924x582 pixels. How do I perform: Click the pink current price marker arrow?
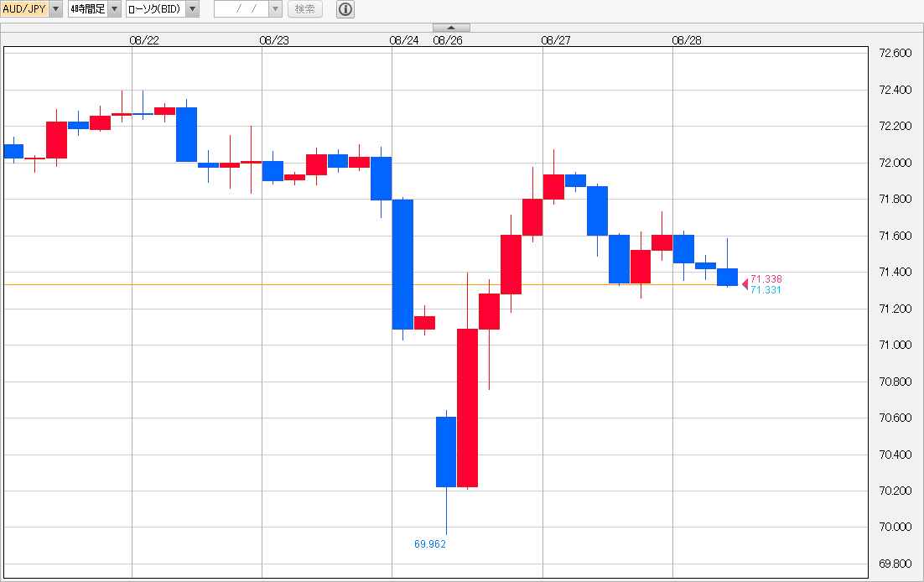745,284
